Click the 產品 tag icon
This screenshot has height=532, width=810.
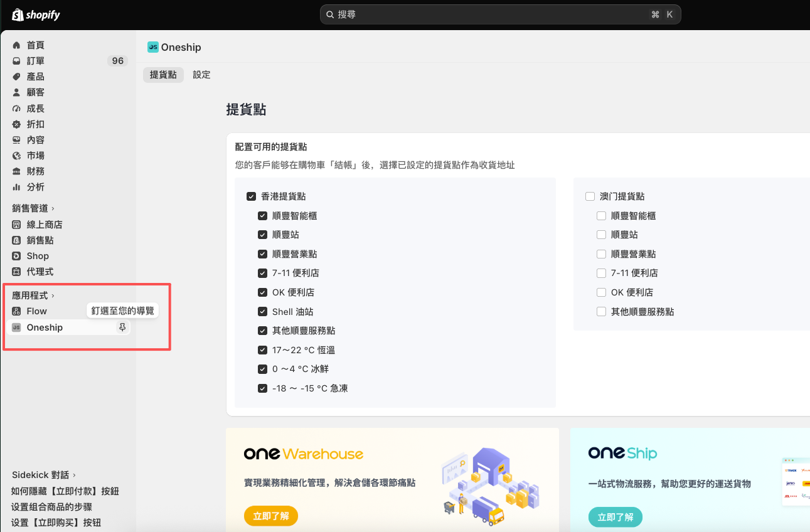[16, 77]
